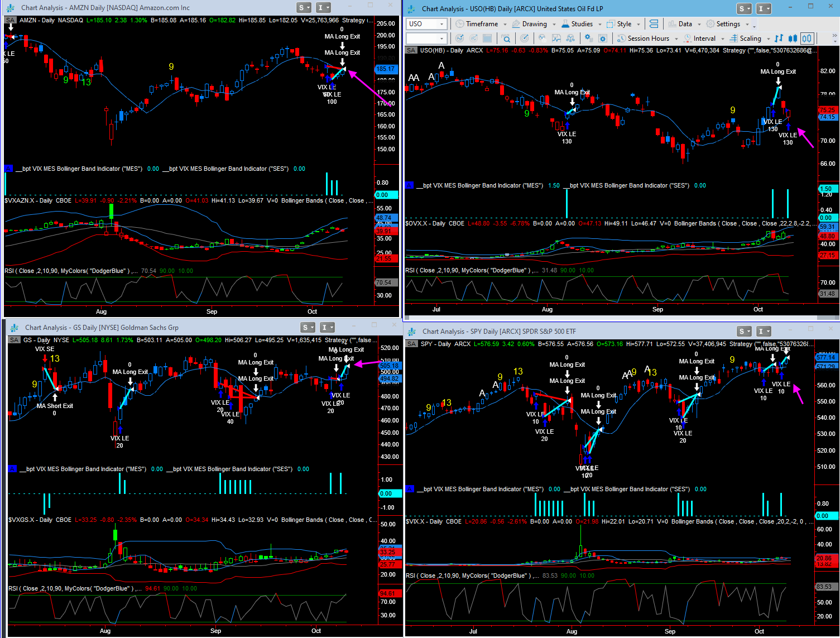Click the grid table icon in USO toolbar

(x=487, y=39)
